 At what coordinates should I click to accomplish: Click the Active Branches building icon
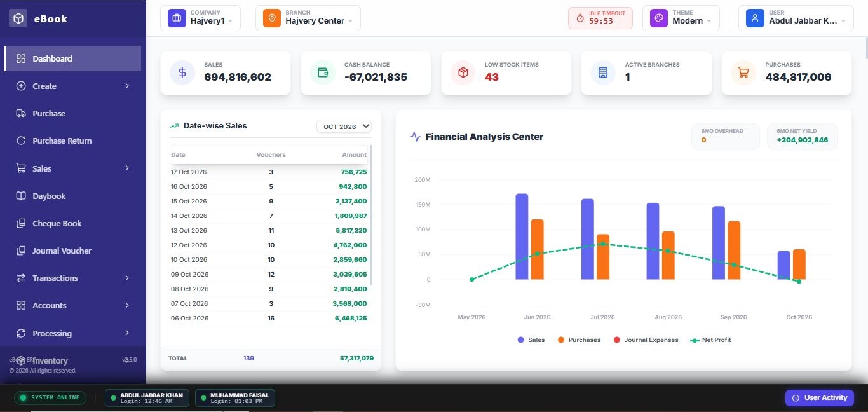603,73
